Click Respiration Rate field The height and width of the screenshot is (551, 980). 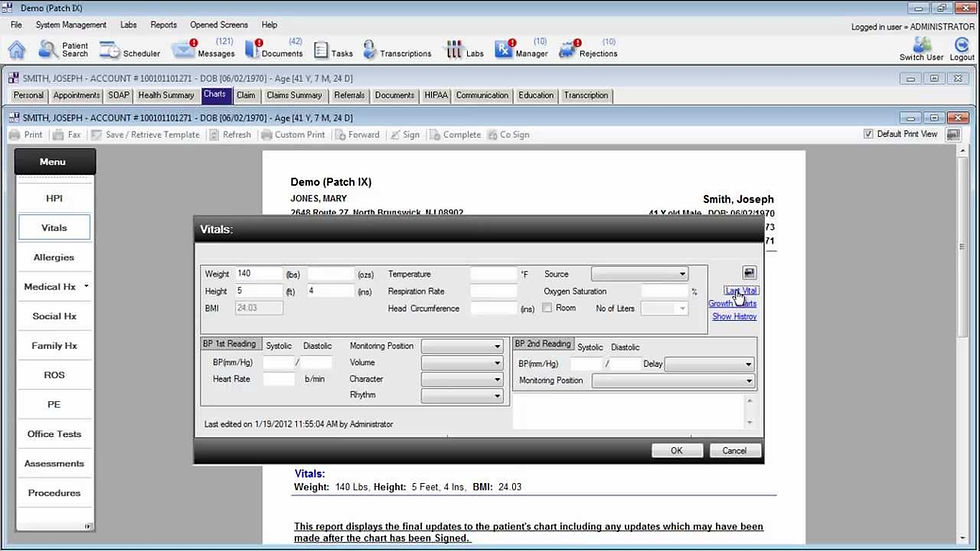tap(494, 291)
